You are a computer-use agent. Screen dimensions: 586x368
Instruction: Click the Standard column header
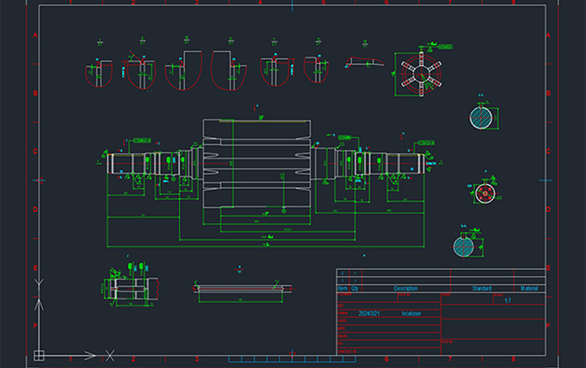coord(482,288)
